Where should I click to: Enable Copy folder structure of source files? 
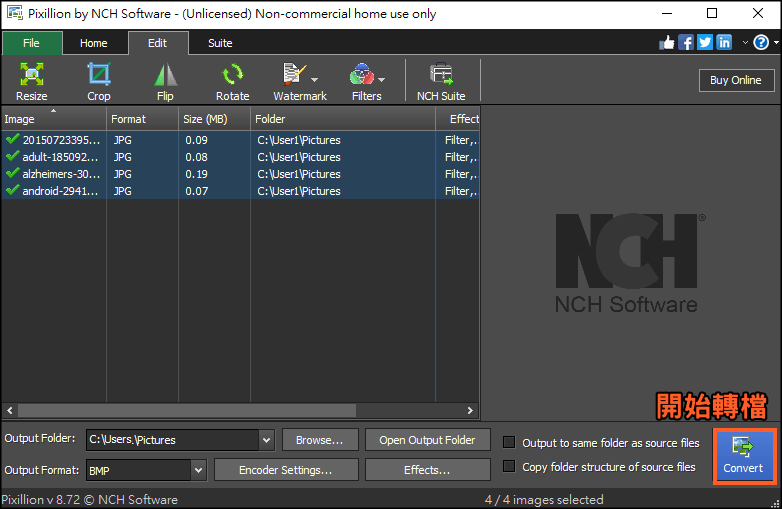509,467
